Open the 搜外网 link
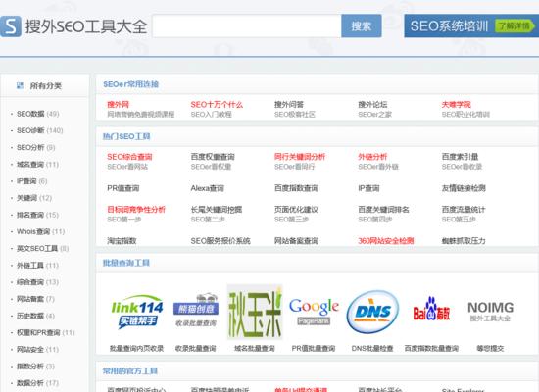Screen dimensions: 539x392 point(118,104)
